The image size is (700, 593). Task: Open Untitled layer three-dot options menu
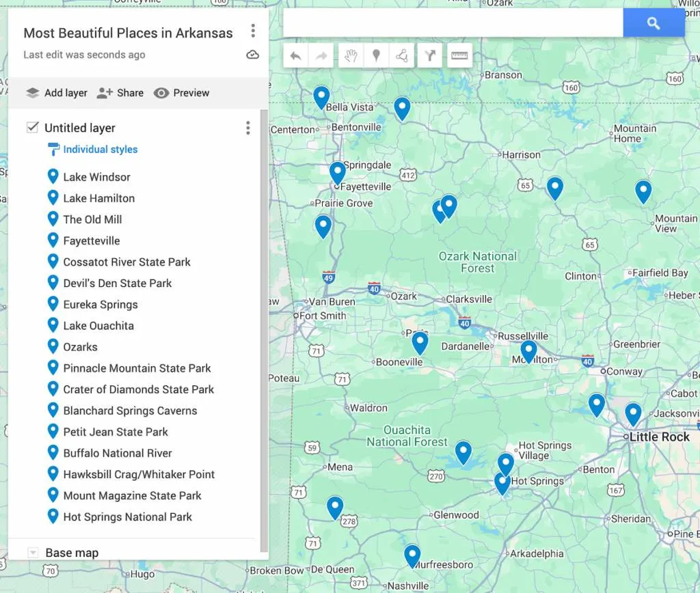(x=247, y=128)
